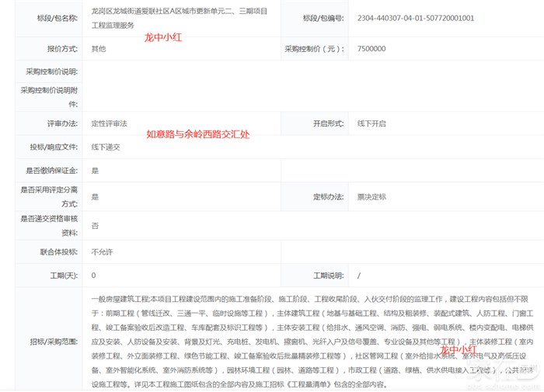Screen dimensions: 544x392
Task: Click the scope paragraph starting with 一般房屋建筑工程
Action: point(311,342)
